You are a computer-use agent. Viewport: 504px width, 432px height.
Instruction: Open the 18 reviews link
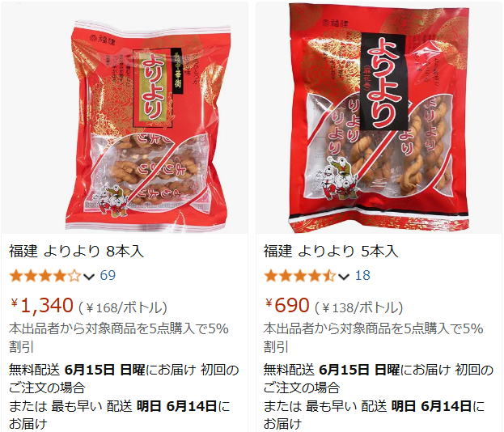(362, 276)
